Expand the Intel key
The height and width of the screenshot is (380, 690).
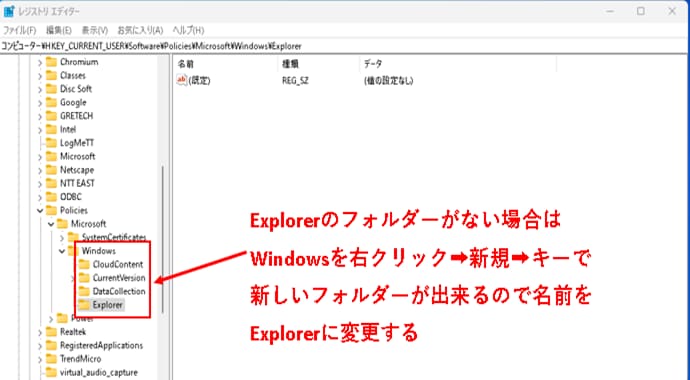pos(40,130)
